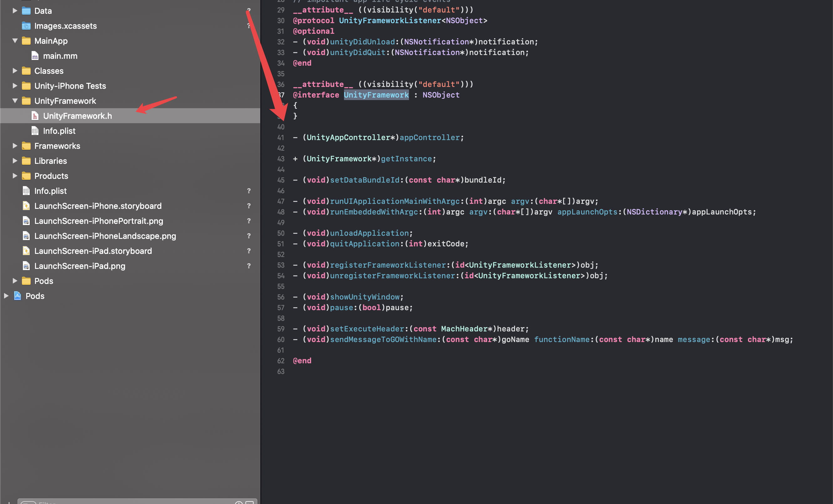Open LaunchScreen-iPhone.storyboard
Image resolution: width=833 pixels, height=504 pixels.
point(98,206)
